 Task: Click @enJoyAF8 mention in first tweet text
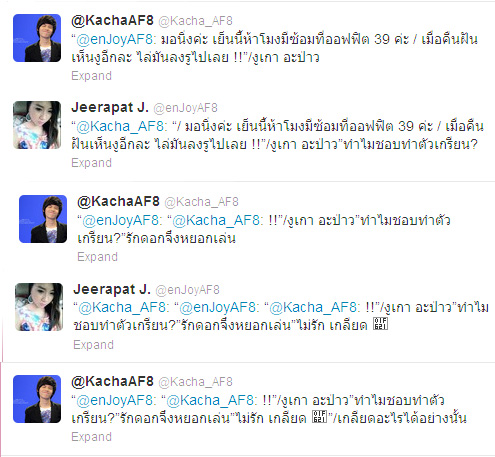114,39
